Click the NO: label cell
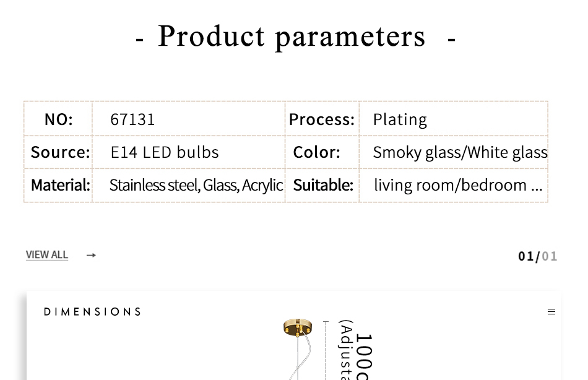Viewport: 588px width, 380px height. point(58,119)
